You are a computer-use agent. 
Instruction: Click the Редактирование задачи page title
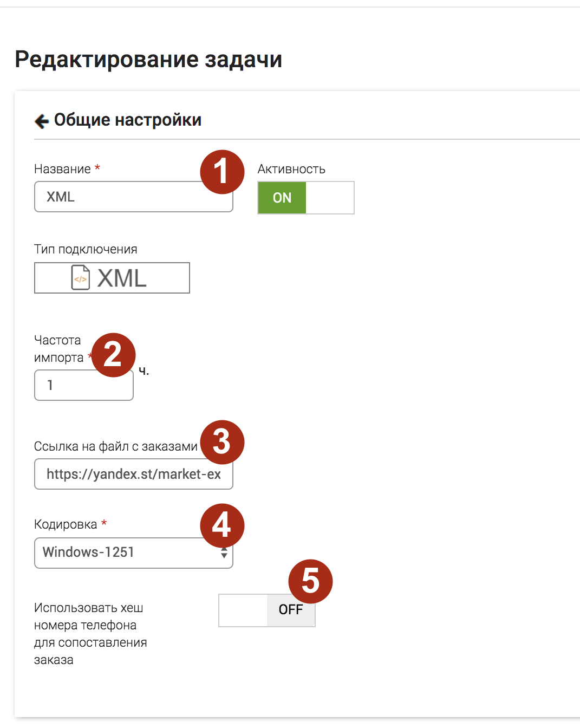tap(148, 59)
